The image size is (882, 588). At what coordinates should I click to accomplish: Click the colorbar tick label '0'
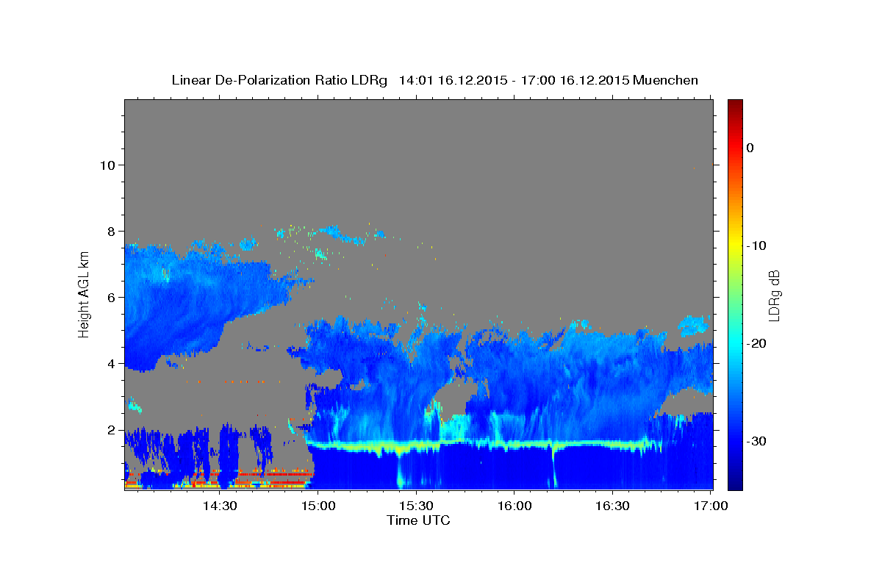750,148
